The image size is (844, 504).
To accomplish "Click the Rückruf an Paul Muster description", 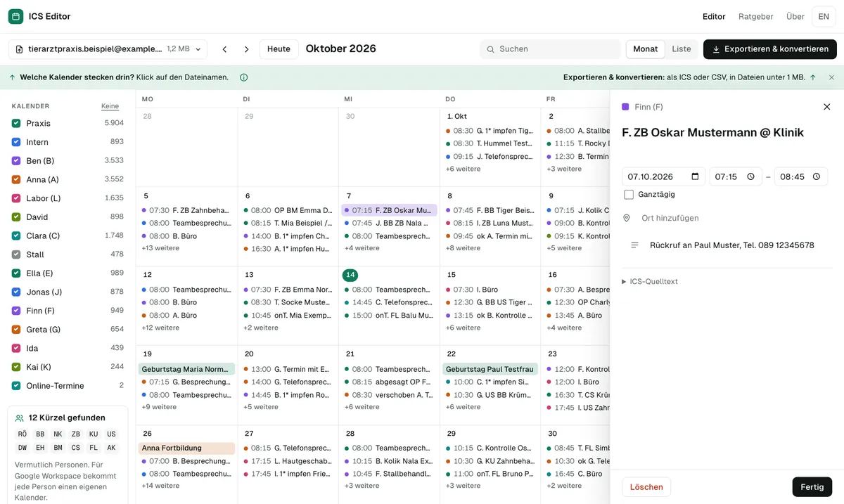I will (x=731, y=245).
